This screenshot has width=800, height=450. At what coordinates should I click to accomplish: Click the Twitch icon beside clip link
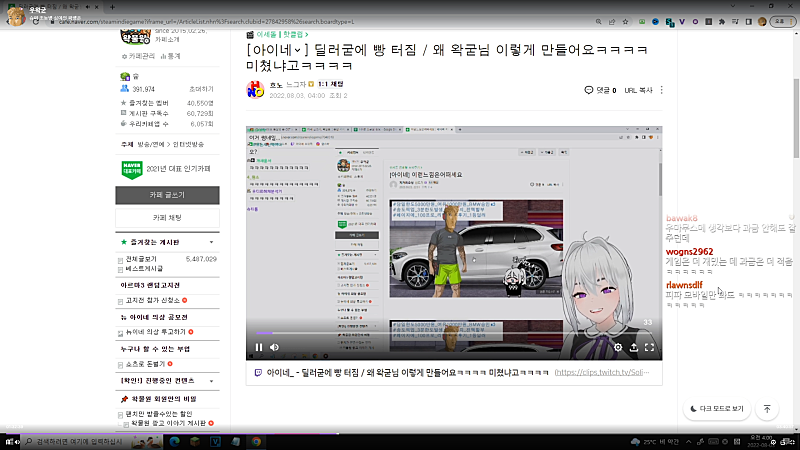point(258,372)
